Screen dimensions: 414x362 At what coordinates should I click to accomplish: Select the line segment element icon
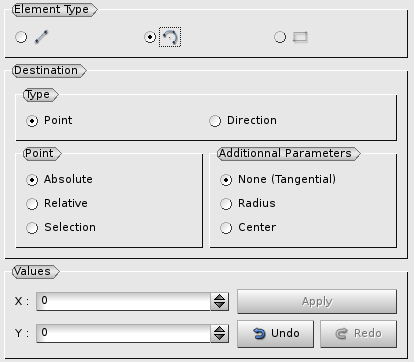pos(42,37)
